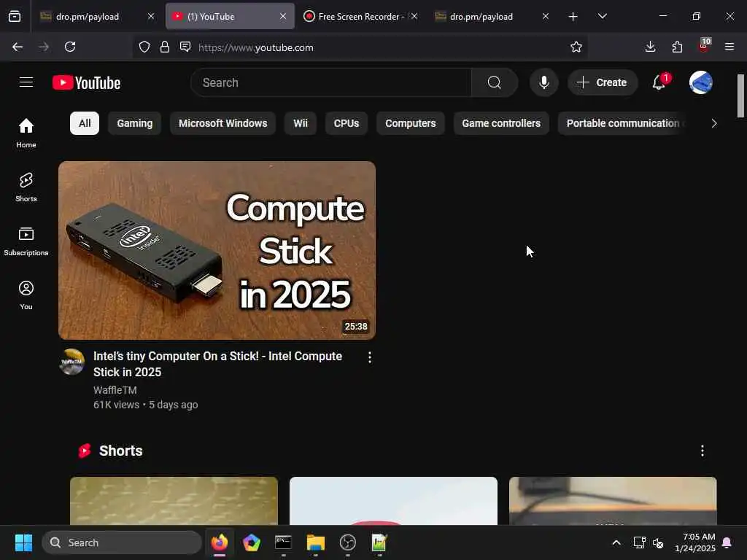Click the Create button
Image resolution: width=747 pixels, height=560 pixels.
[x=602, y=82]
